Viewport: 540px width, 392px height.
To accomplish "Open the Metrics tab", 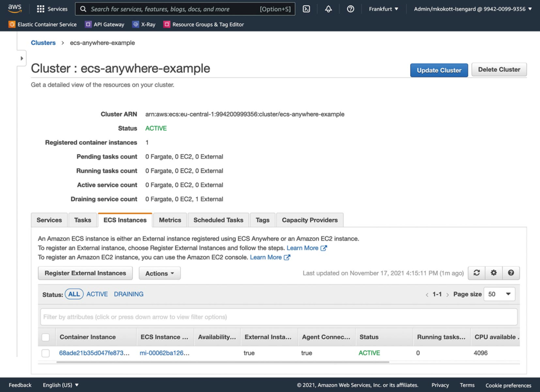I will pyautogui.click(x=170, y=220).
